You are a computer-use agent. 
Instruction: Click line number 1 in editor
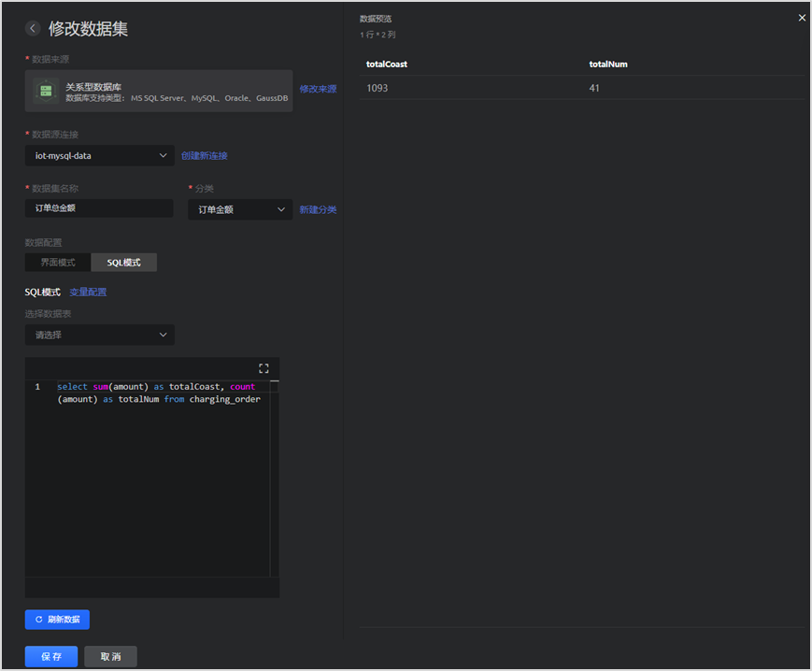point(37,387)
